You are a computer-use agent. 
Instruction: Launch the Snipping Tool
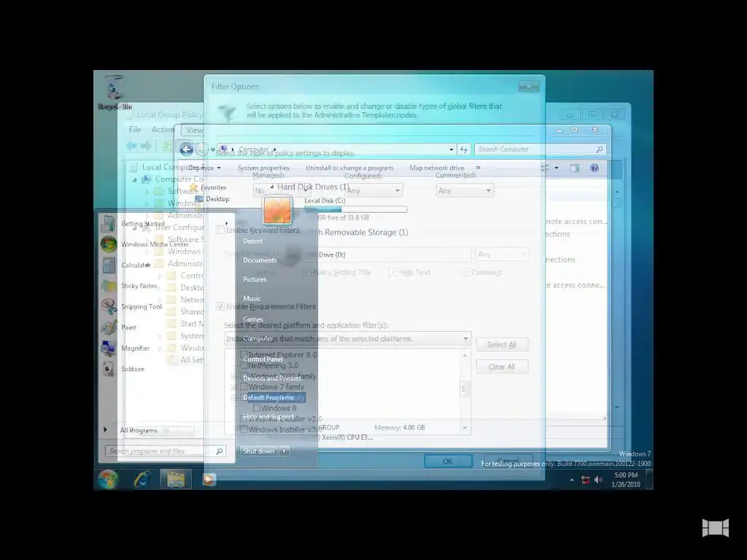click(x=141, y=307)
